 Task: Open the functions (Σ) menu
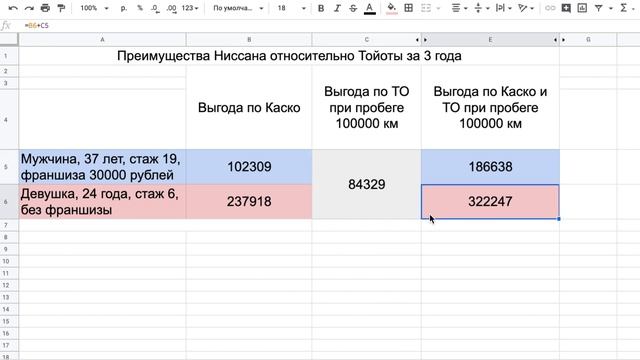(x=627, y=8)
